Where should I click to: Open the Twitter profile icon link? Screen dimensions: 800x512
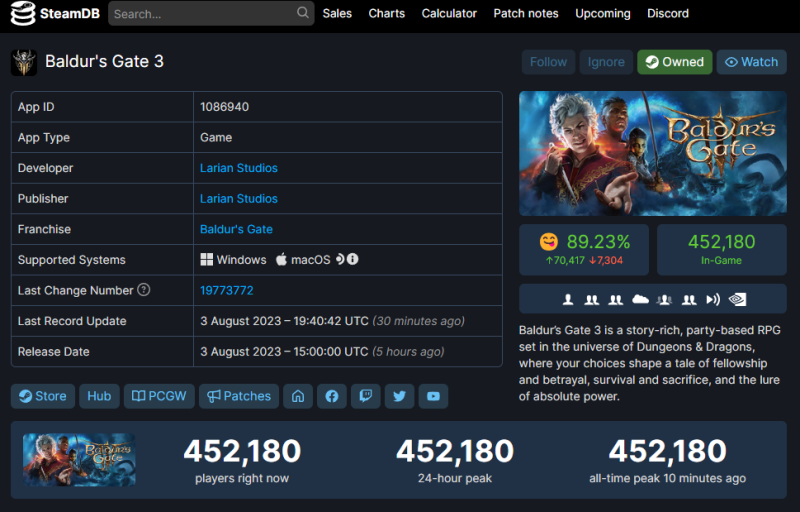tap(399, 396)
